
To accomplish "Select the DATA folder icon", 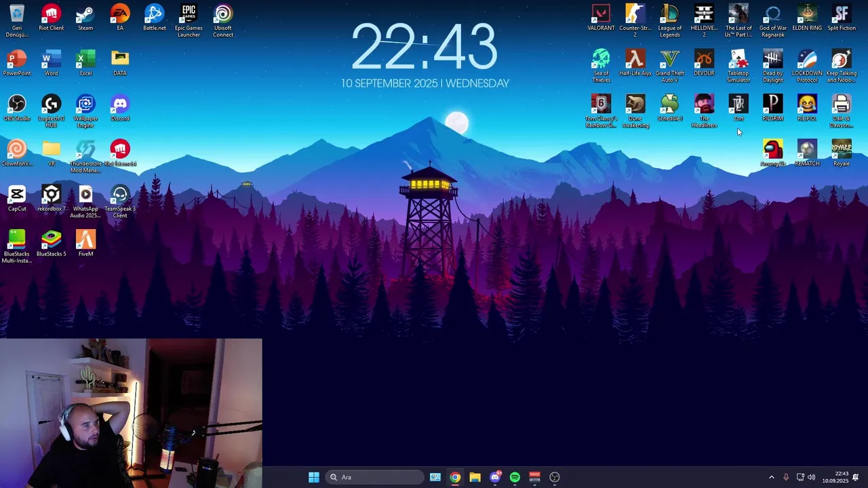I will coord(120,63).
